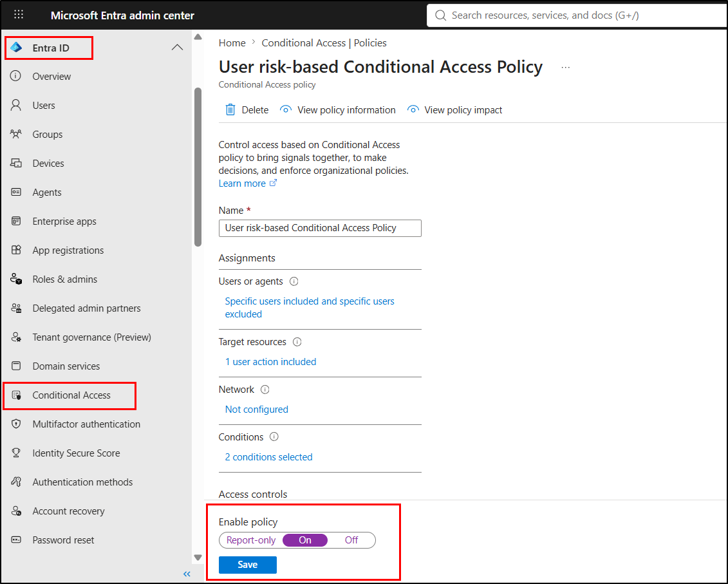Click the Learn more link

pyautogui.click(x=242, y=184)
